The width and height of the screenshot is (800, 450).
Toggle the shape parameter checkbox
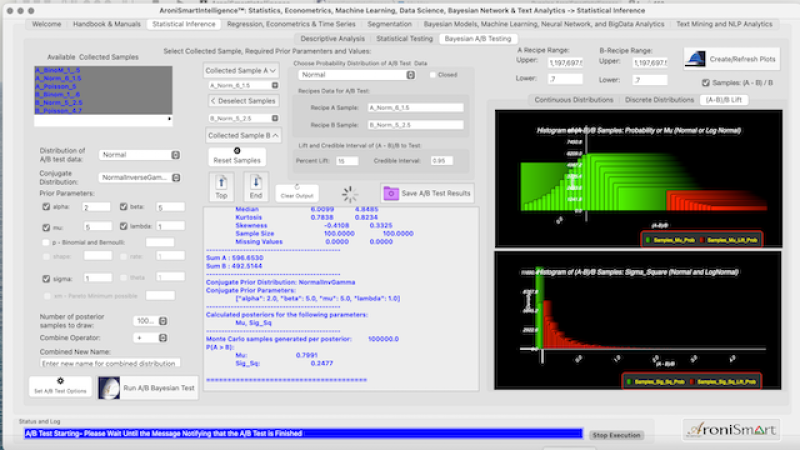pos(46,256)
